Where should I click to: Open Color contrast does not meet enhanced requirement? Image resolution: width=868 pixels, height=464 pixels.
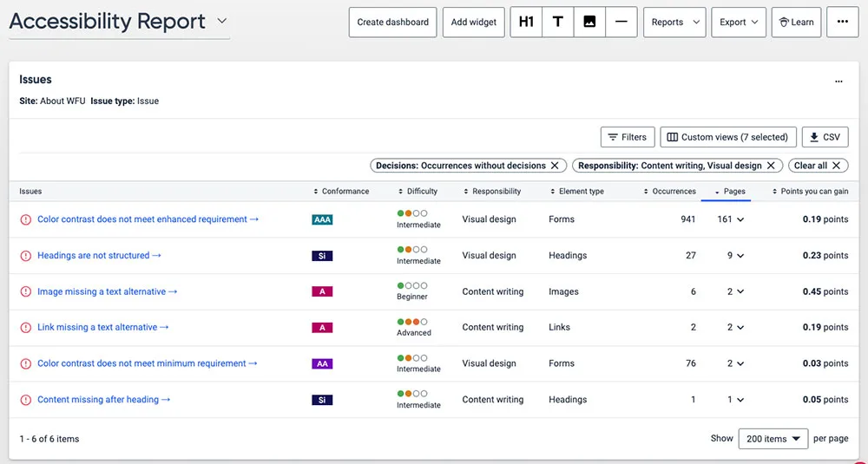click(x=148, y=219)
